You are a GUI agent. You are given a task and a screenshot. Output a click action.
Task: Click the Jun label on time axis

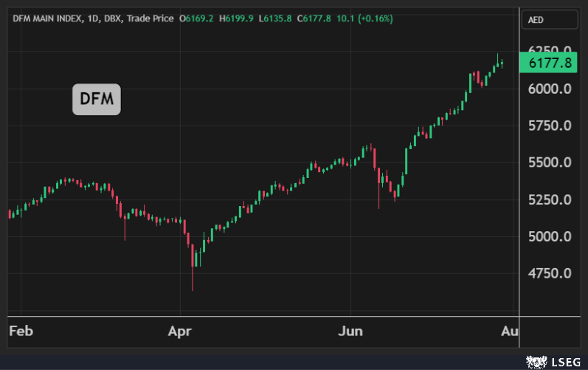350,331
